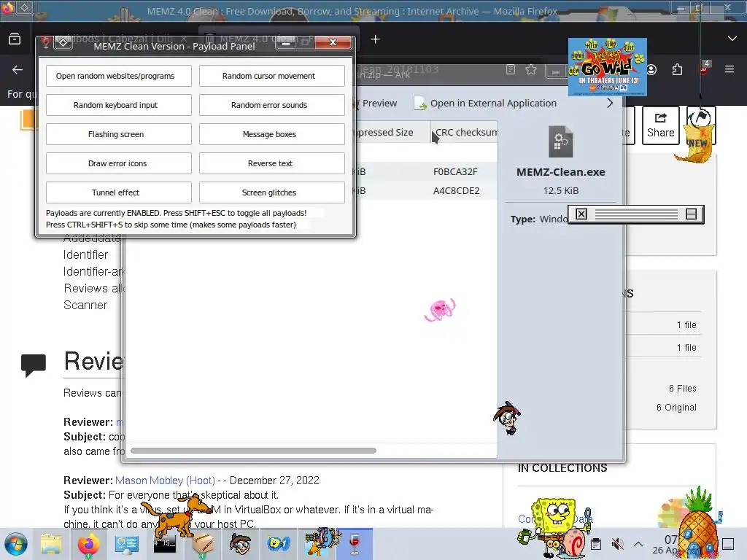The image size is (747, 560).
Task: Click MEMZ-Clean.exe file name in info panel
Action: (561, 172)
